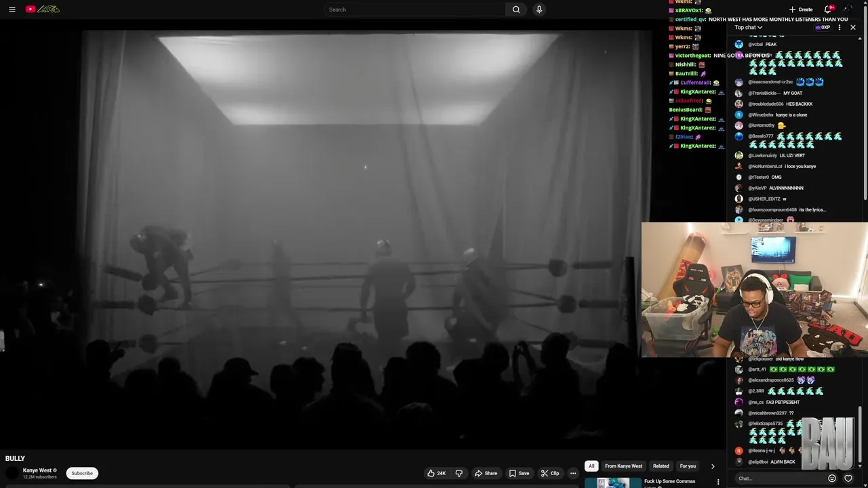Click @foomzoomproom6408 message 'its the lyrics...'
The width and height of the screenshot is (868, 488).
[x=812, y=209]
